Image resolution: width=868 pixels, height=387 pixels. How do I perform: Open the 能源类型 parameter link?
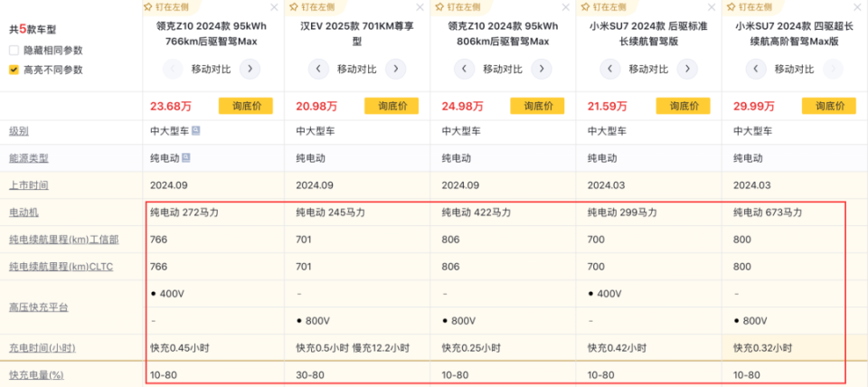coord(28,158)
